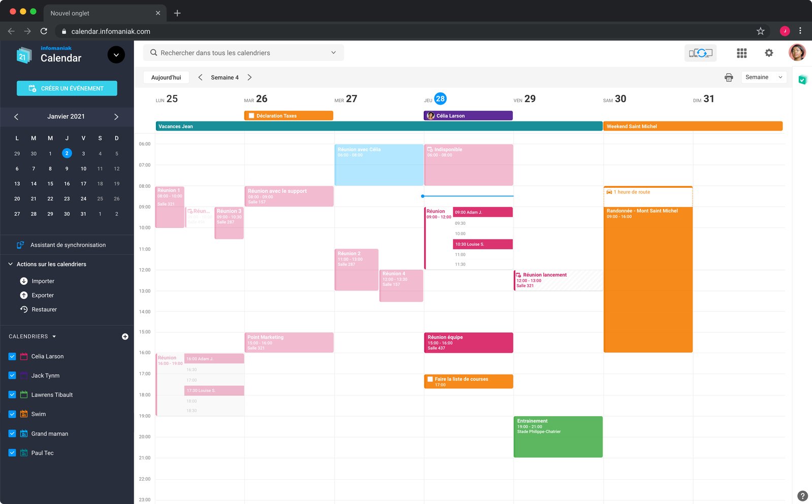Add a new calendar with plus icon
812x504 pixels.
pos(125,337)
